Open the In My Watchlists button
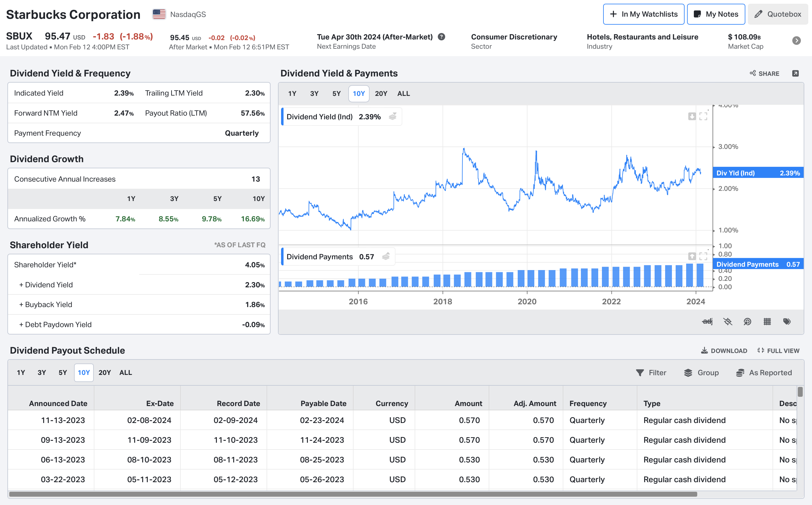812x505 pixels. [x=643, y=14]
